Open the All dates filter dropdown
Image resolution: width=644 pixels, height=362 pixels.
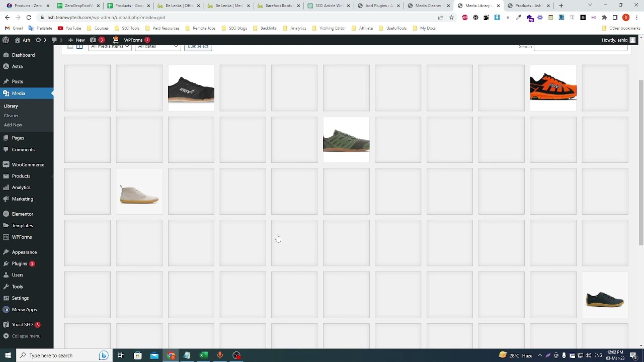157,47
